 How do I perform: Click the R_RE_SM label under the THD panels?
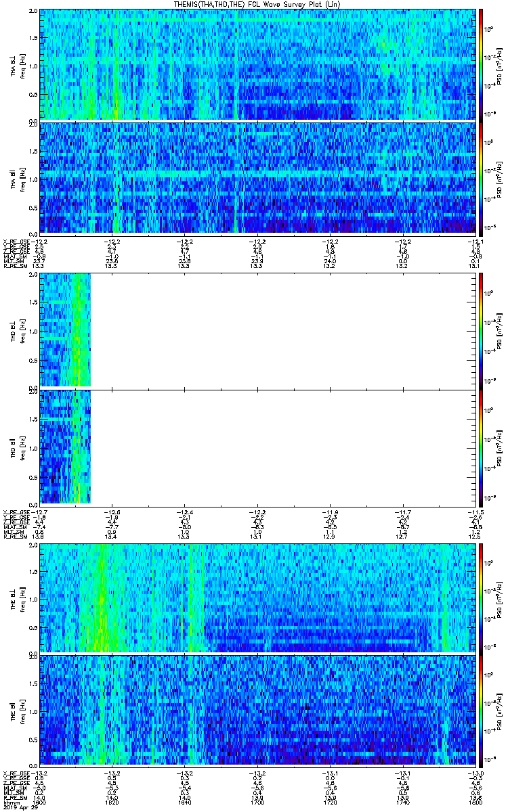pyautogui.click(x=15, y=536)
